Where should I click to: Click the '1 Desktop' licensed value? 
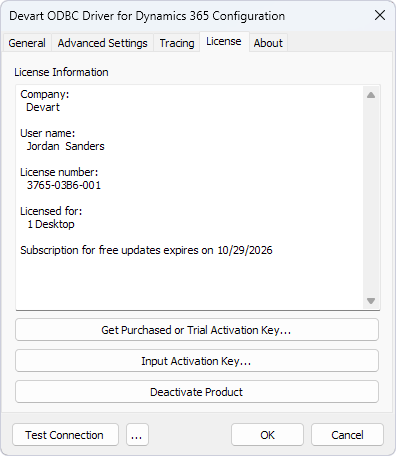(x=51, y=224)
